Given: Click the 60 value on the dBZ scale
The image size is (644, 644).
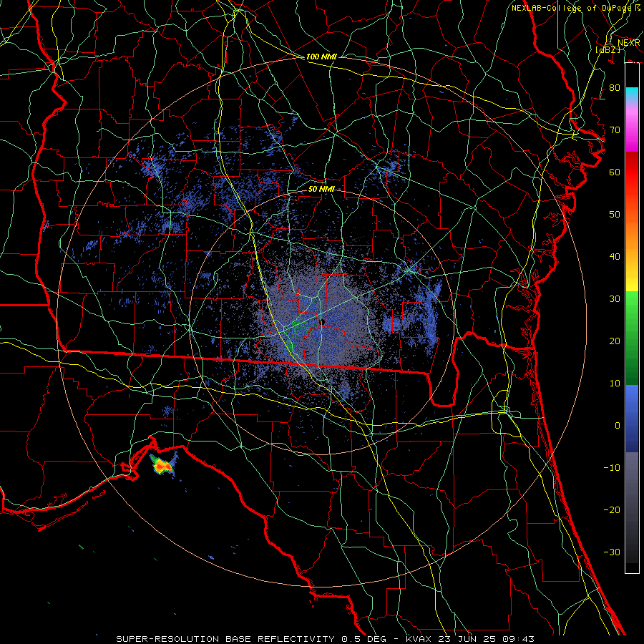Looking at the screenshot, I should coord(615,172).
